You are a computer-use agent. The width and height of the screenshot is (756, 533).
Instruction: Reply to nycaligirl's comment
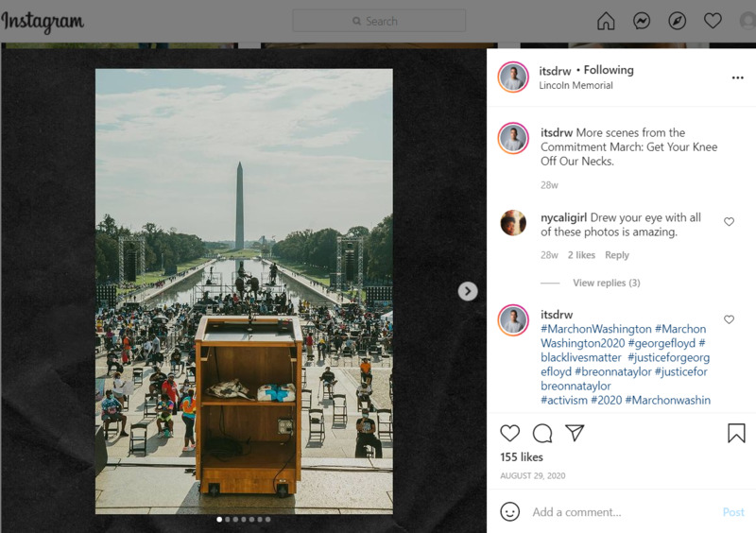tap(617, 255)
